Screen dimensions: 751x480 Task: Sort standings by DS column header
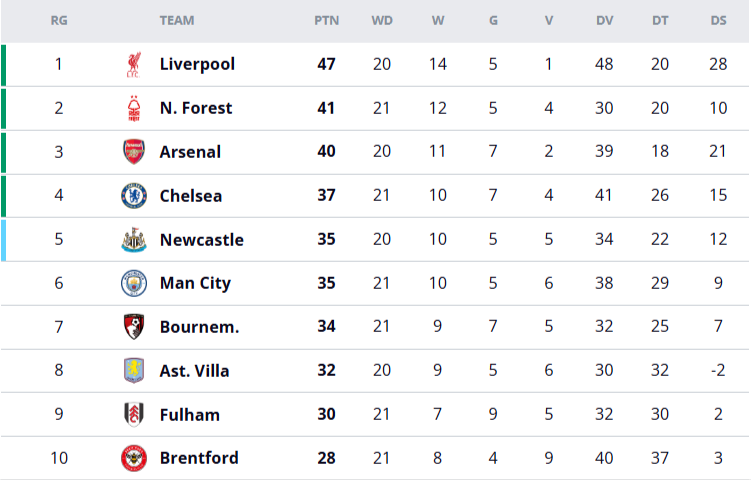click(x=718, y=20)
